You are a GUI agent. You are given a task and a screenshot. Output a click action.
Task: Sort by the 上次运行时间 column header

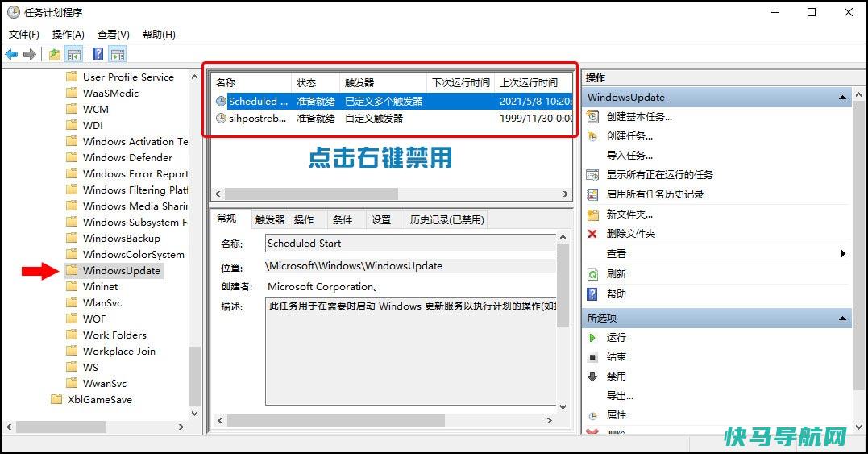tap(534, 83)
